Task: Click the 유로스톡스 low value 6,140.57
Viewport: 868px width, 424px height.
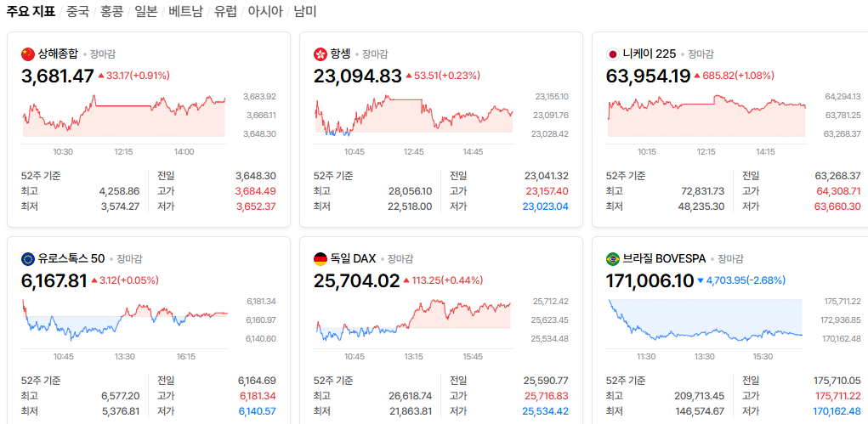Action: click(258, 411)
